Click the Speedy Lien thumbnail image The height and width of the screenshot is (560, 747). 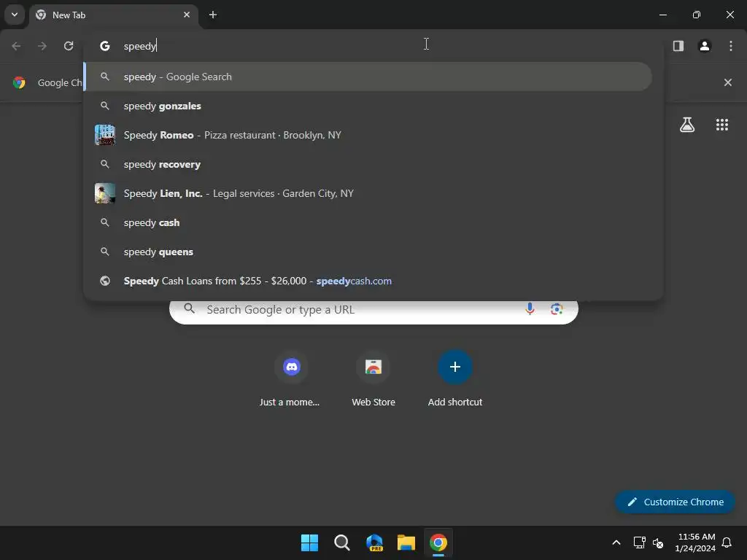105,193
